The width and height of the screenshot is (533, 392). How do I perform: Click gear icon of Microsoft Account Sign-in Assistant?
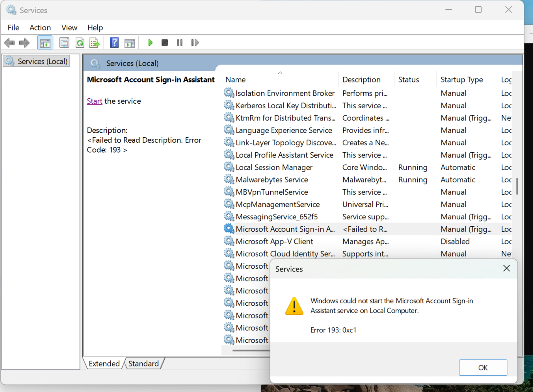[229, 229]
